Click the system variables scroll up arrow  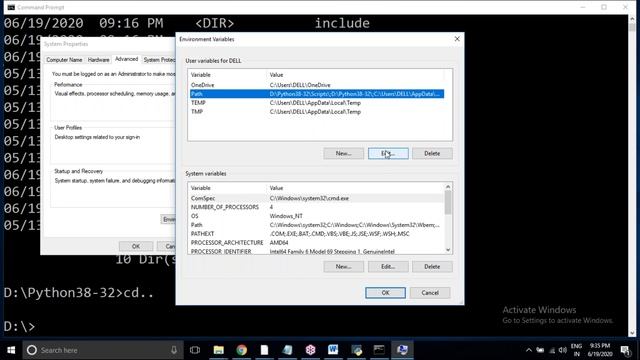tap(448, 187)
